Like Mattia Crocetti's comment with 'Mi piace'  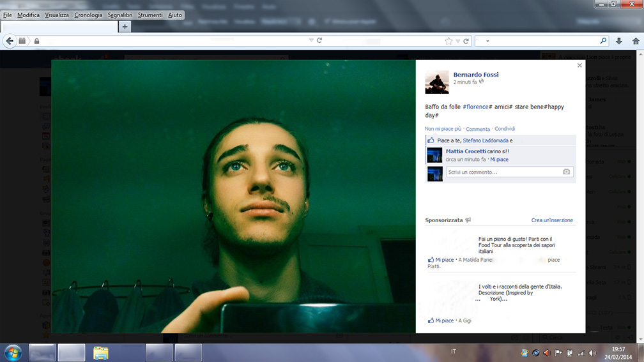[499, 160]
